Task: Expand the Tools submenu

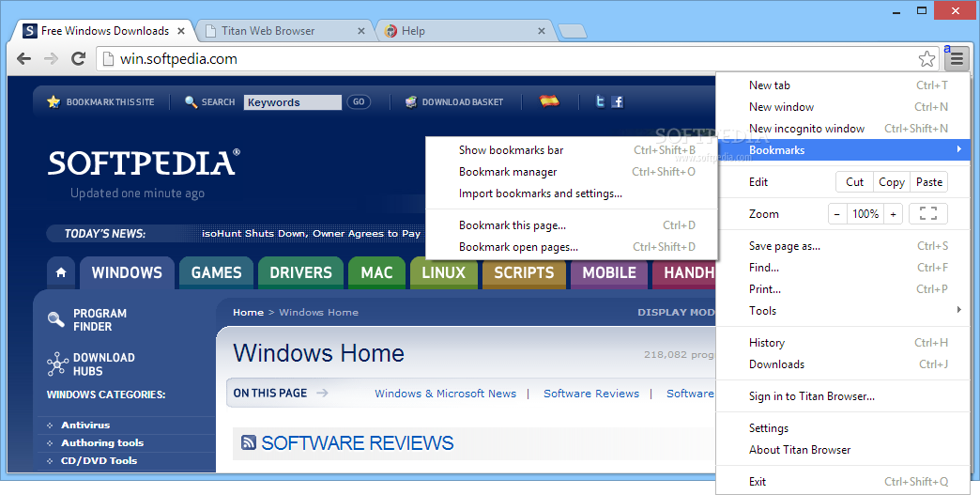Action: point(843,311)
